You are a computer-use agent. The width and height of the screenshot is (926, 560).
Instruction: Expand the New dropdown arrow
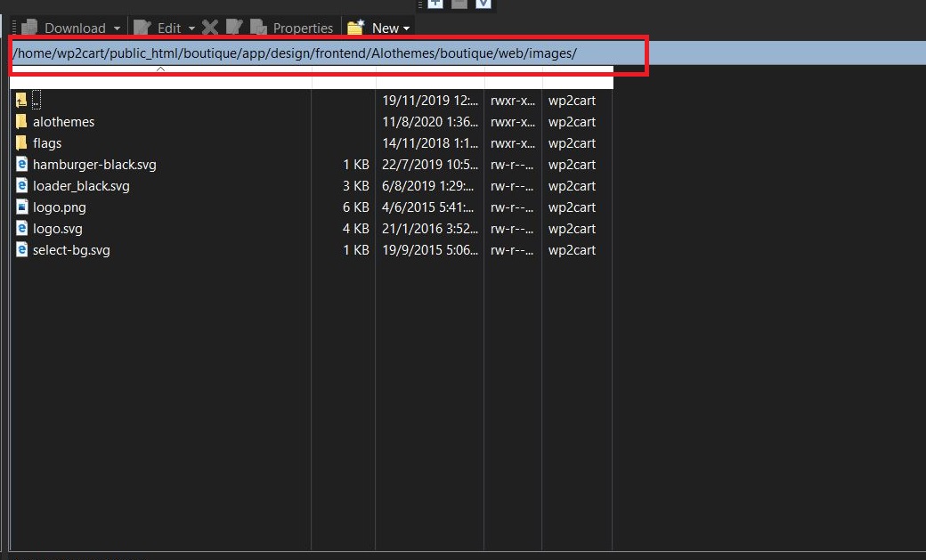[x=407, y=28]
